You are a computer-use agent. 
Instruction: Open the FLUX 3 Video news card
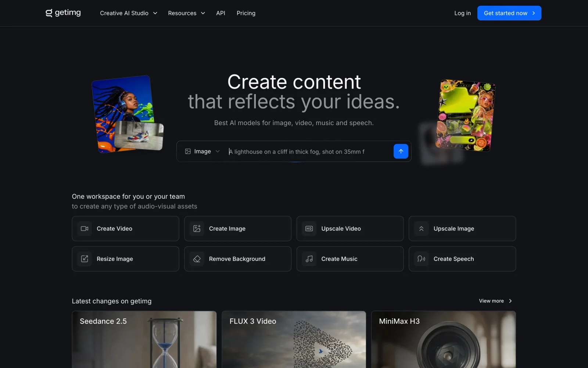pos(294,339)
